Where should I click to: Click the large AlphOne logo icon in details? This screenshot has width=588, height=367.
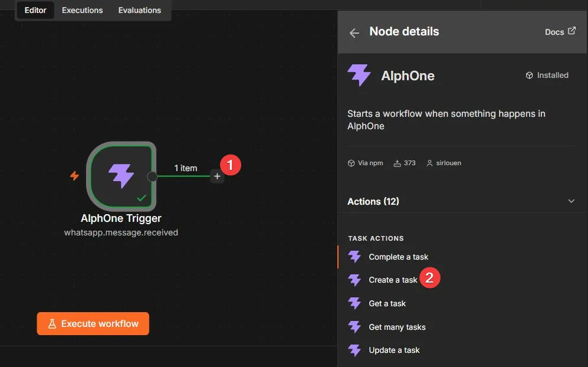click(x=359, y=75)
